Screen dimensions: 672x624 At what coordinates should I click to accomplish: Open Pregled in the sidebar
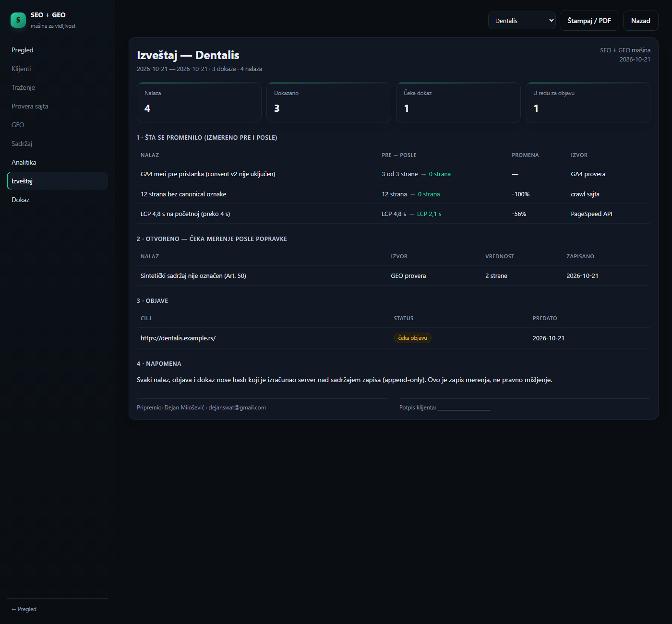pos(57,50)
